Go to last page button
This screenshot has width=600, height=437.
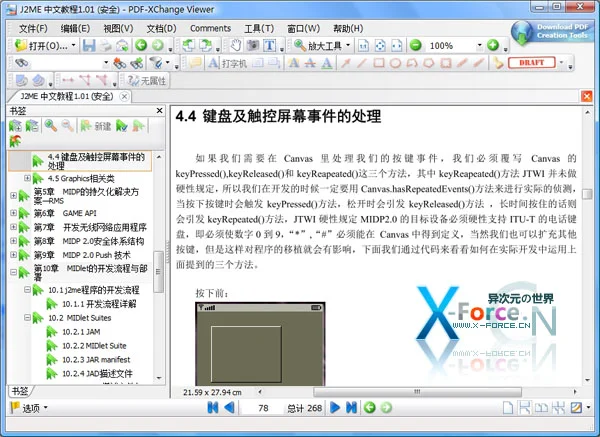click(351, 408)
